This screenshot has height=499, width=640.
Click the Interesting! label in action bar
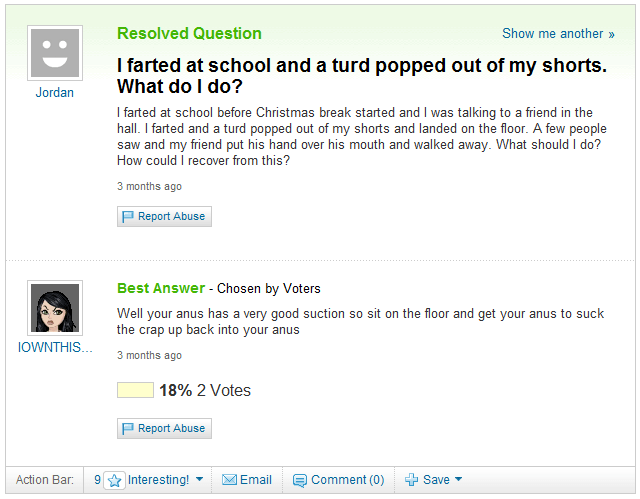(158, 480)
